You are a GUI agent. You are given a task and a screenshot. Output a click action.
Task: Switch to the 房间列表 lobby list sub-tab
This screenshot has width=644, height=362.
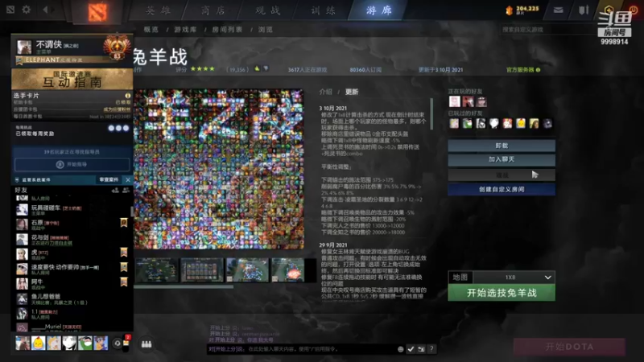pyautogui.click(x=227, y=30)
